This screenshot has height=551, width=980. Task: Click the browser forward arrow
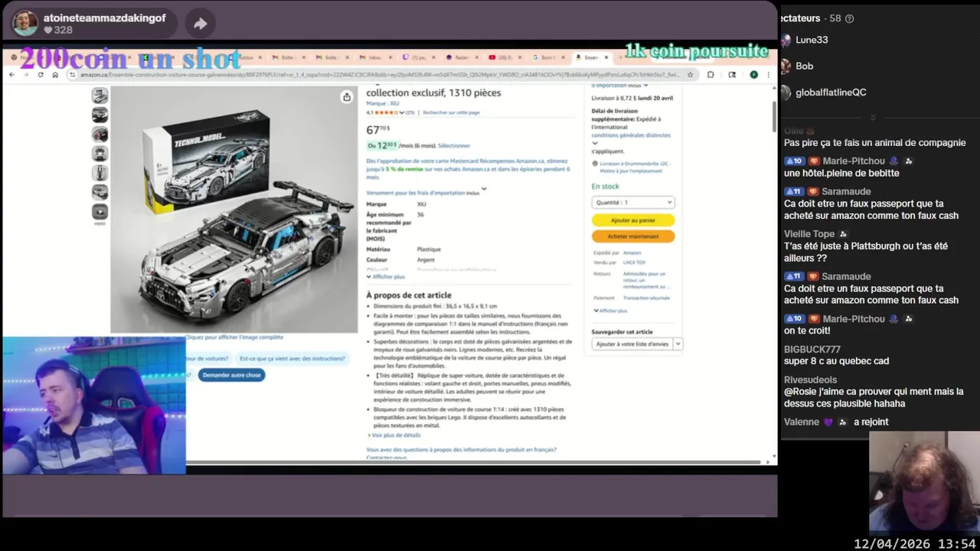point(27,75)
